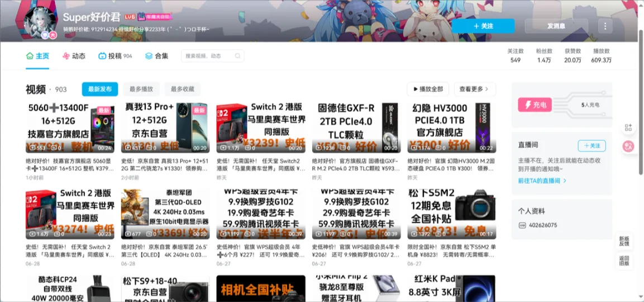Follow the user with 关注 button
Screen dimensions: 644x302
click(483, 26)
